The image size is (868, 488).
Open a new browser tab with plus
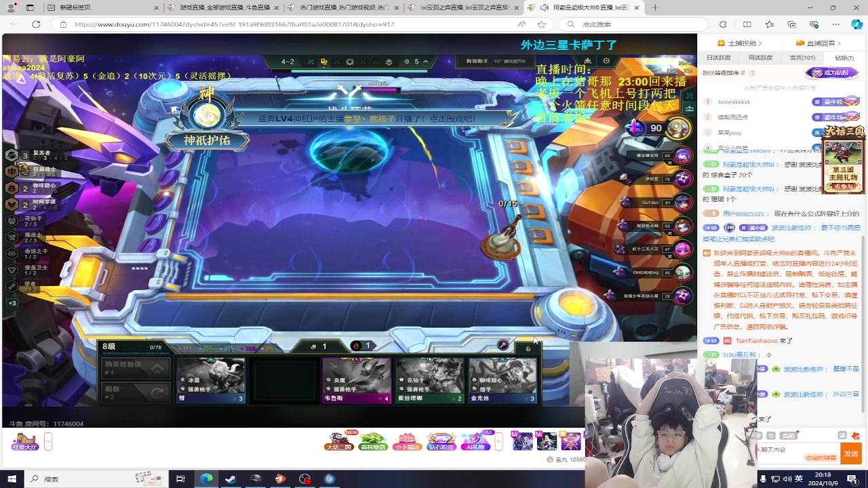pos(655,7)
